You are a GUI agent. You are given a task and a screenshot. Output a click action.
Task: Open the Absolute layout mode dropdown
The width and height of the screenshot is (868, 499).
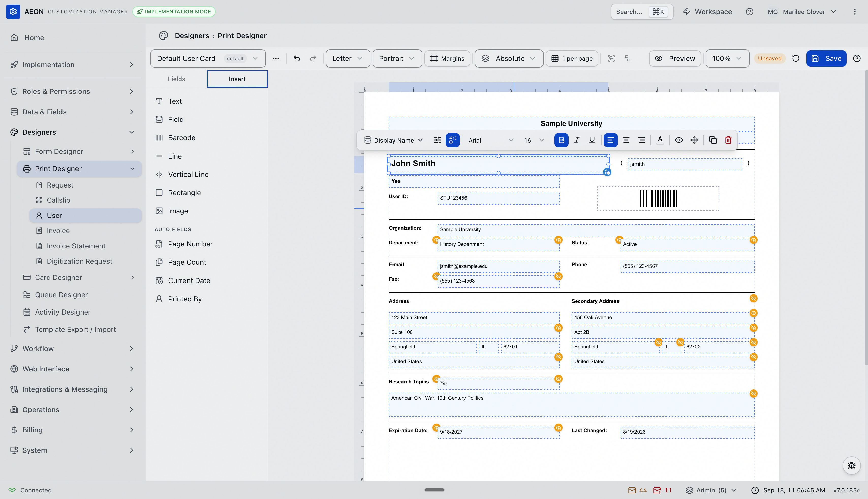point(509,59)
